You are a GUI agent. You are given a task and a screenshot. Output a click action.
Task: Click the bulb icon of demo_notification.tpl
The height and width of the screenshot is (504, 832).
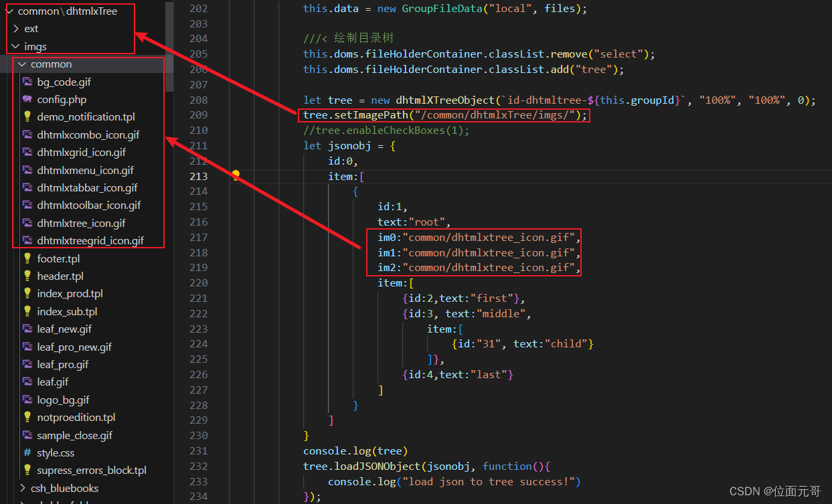[27, 116]
